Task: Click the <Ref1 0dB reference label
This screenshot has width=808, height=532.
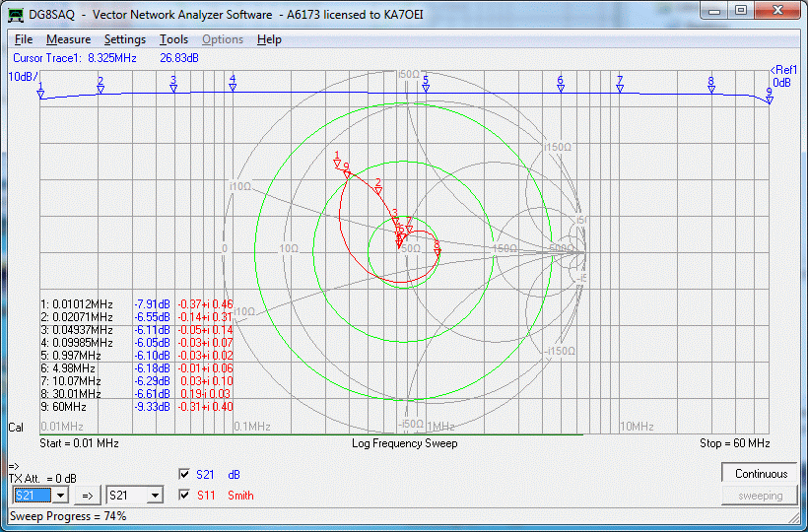Action: (783, 76)
